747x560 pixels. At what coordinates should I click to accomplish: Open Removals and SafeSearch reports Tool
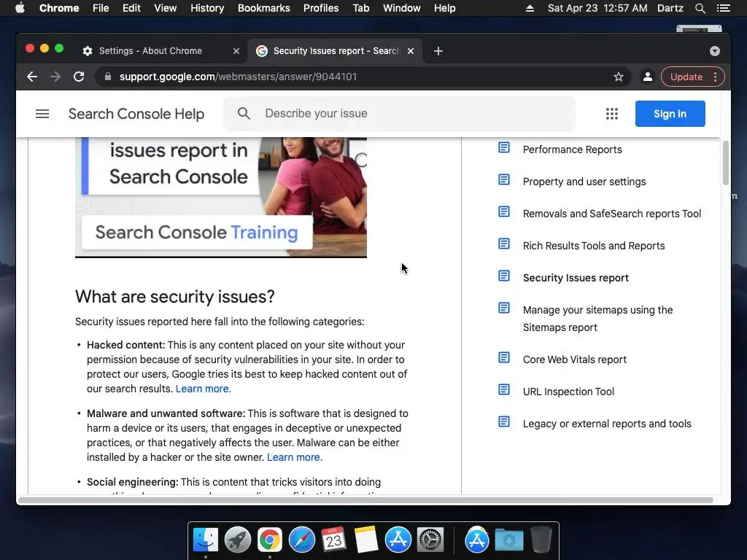612,214
